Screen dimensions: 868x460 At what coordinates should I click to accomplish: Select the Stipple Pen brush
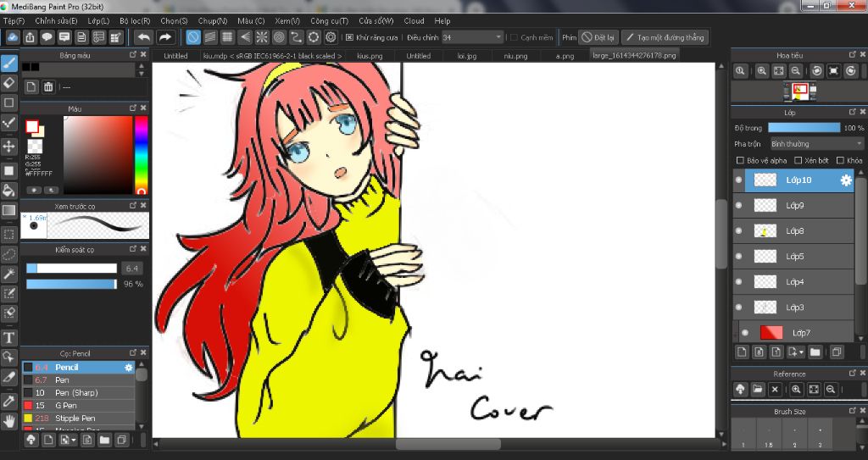pyautogui.click(x=78, y=418)
